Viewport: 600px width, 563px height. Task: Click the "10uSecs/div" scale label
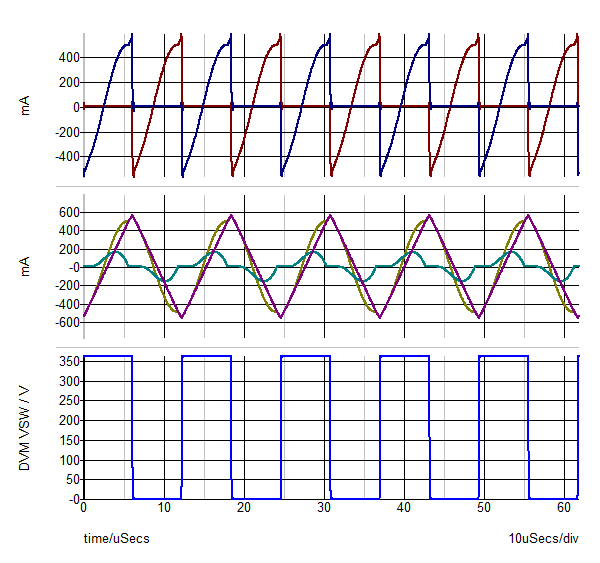[x=543, y=539]
